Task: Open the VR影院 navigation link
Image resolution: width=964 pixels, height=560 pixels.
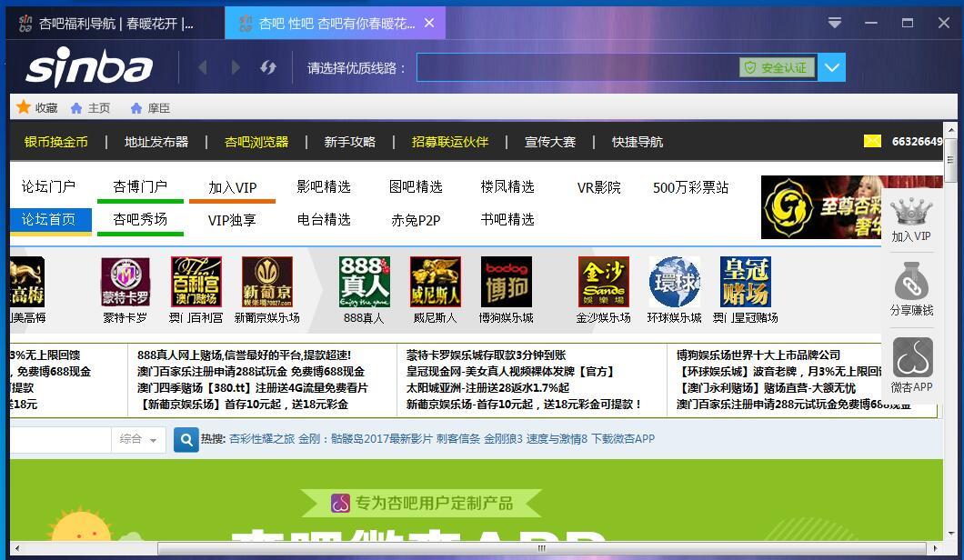Action: 598,187
